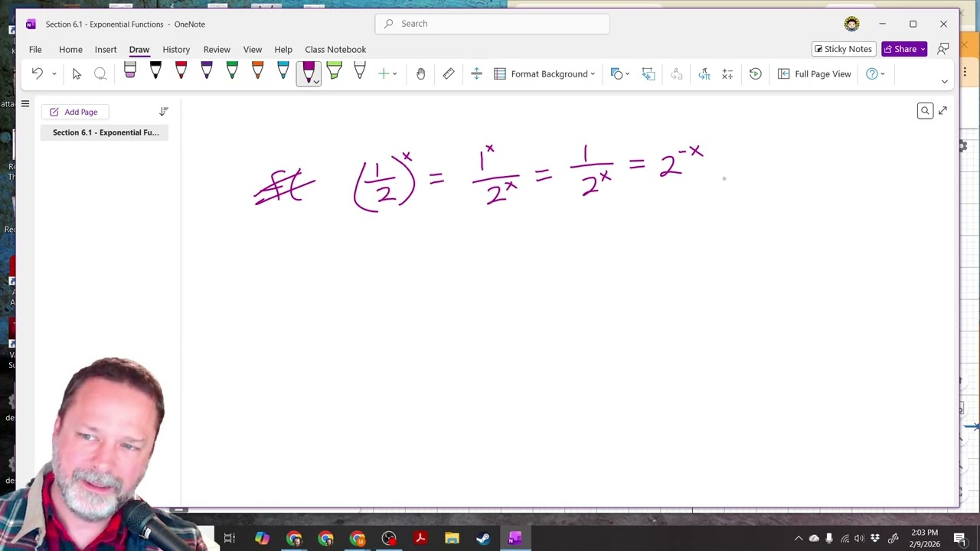The width and height of the screenshot is (980, 551).
Task: Open Copilot from the taskbar
Action: click(x=262, y=538)
